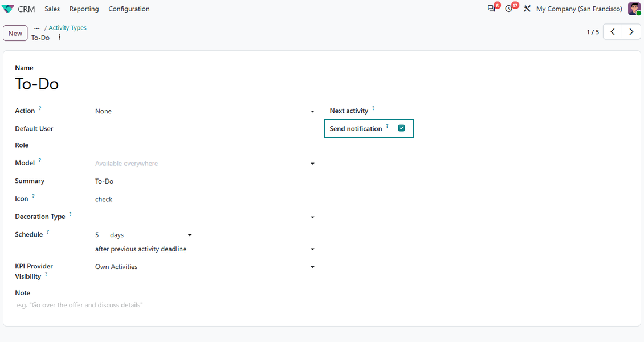
Task: Open the user avatar menu
Action: (634, 9)
